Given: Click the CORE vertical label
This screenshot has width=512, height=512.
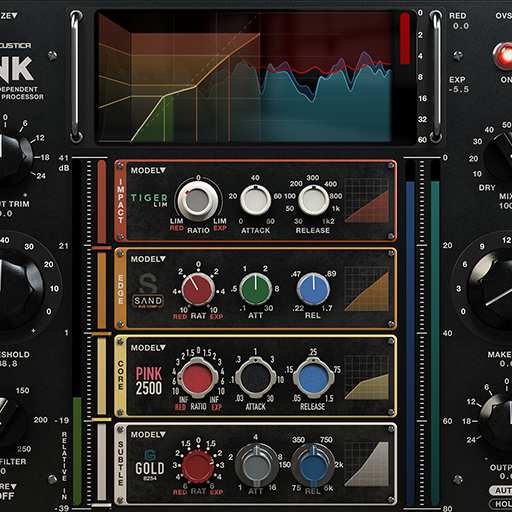Looking at the screenshot, I should coord(121,375).
